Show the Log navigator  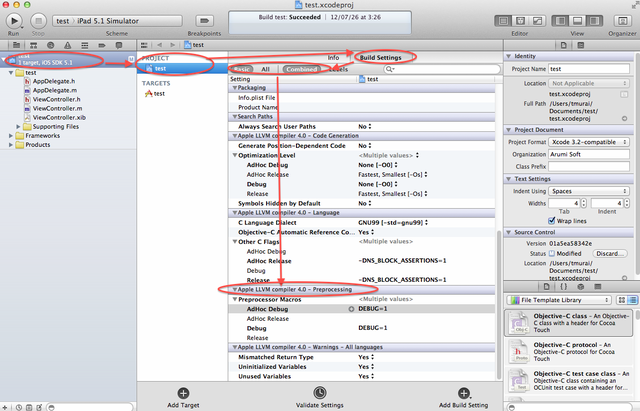(x=119, y=45)
